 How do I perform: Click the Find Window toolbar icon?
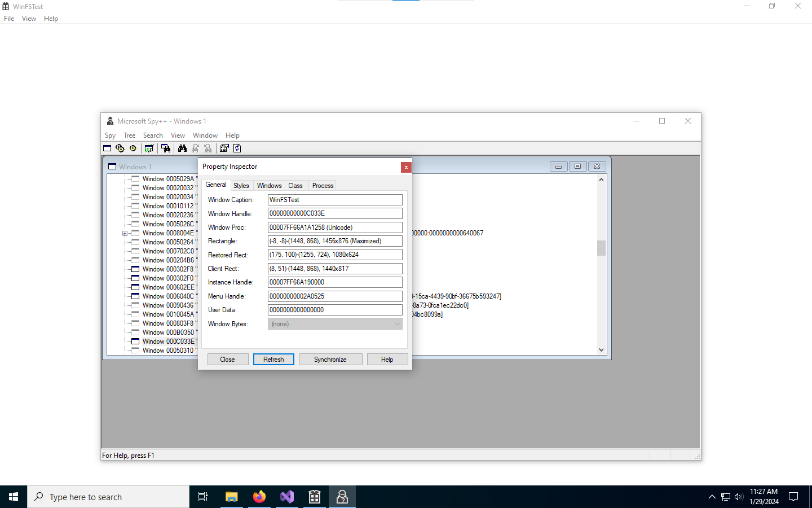pos(166,148)
